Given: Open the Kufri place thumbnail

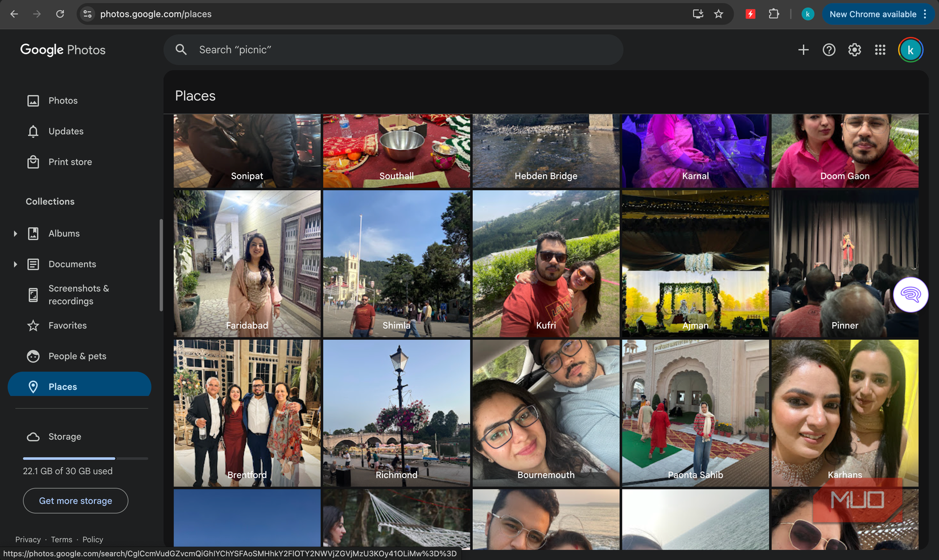Looking at the screenshot, I should point(546,263).
